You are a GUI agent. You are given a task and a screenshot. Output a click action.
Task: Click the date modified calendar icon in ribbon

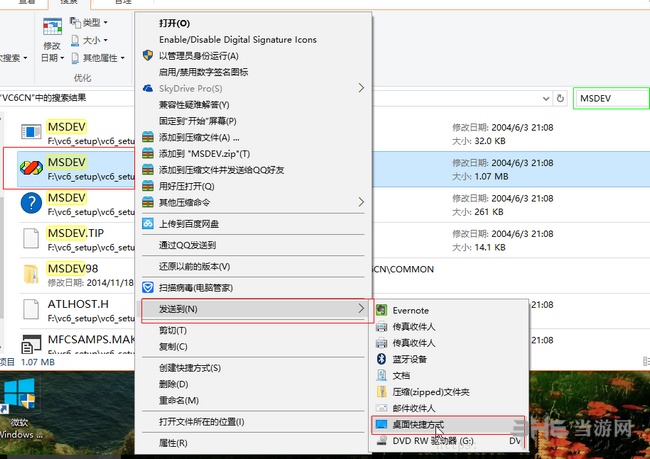[52, 27]
